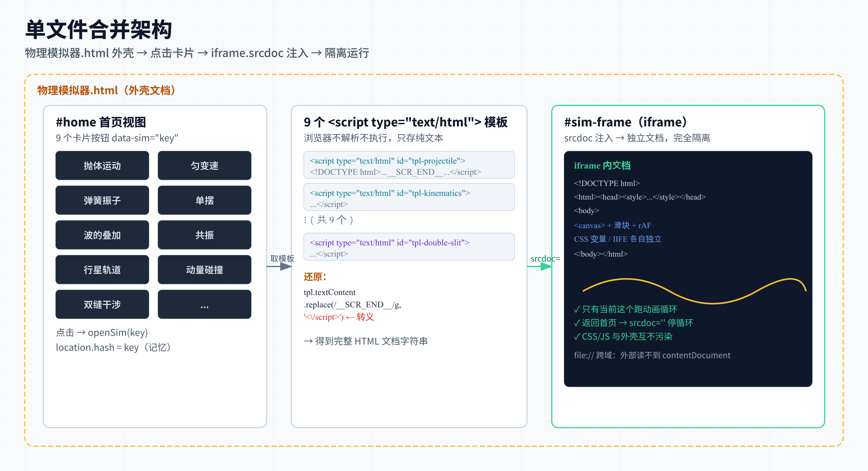Viewport: 868px width, 471px height.
Task: Click the <html><head><style> code line
Action: tap(640, 197)
